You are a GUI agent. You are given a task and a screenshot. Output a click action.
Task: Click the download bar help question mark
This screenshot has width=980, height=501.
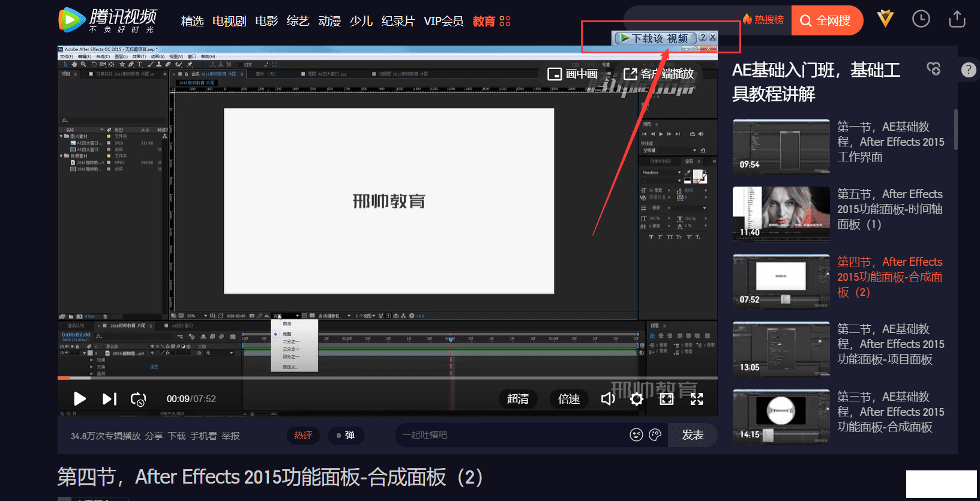tap(703, 37)
